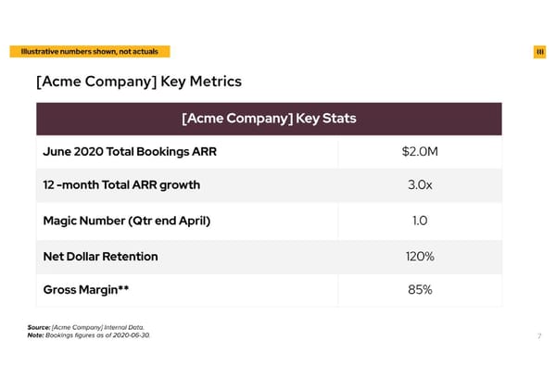Select the 'Key Metrics' words in slide title
This screenshot has height=392, width=556.
click(x=201, y=82)
